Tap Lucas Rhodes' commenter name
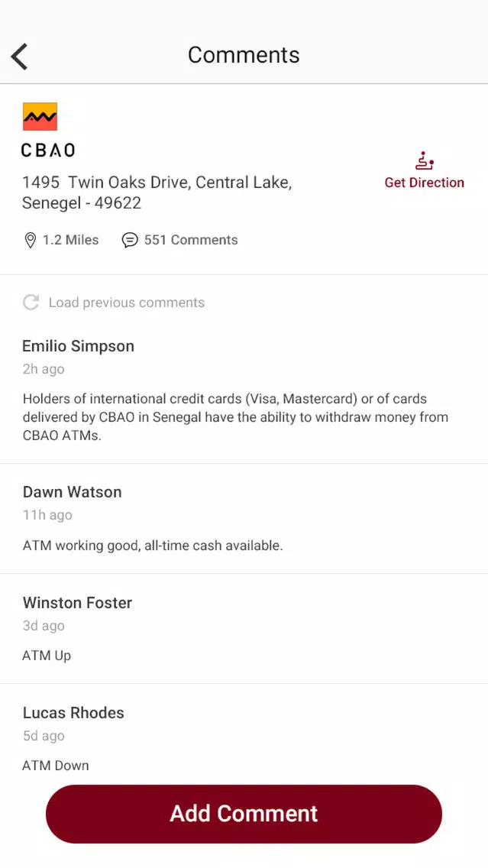This screenshot has height=868, width=488. coord(73,713)
